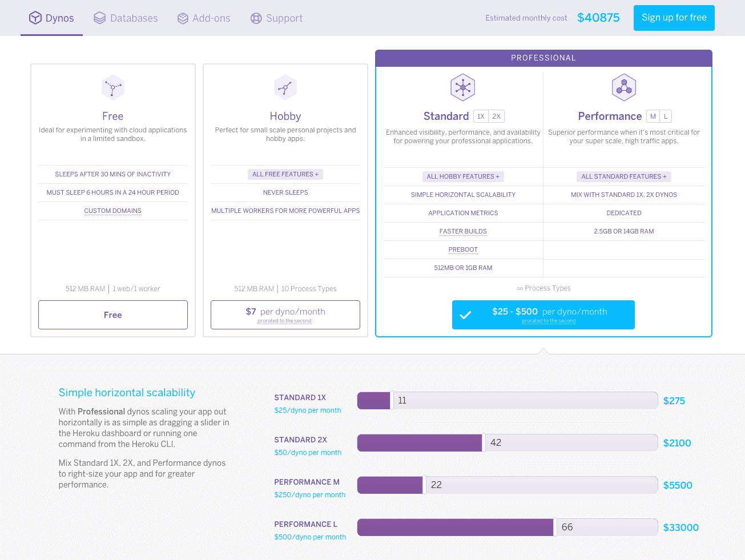Switch to the Databases tab
Image resolution: width=745 pixels, height=560 pixels.
click(126, 18)
